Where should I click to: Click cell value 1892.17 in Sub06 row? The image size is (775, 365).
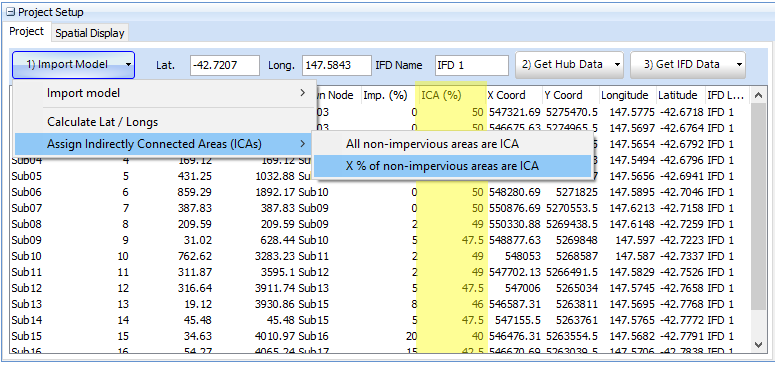(x=276, y=192)
